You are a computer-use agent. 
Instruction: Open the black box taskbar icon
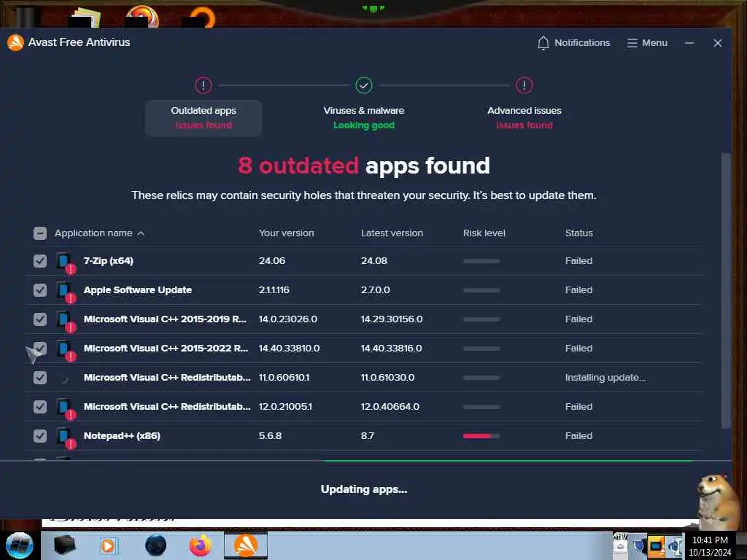coord(64,545)
